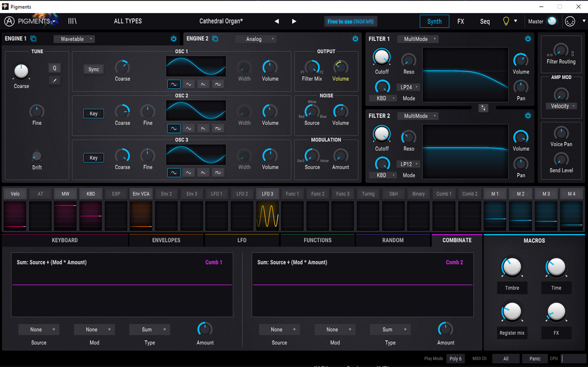
Task: Select sine waveform for OSC 1
Action: 173,84
